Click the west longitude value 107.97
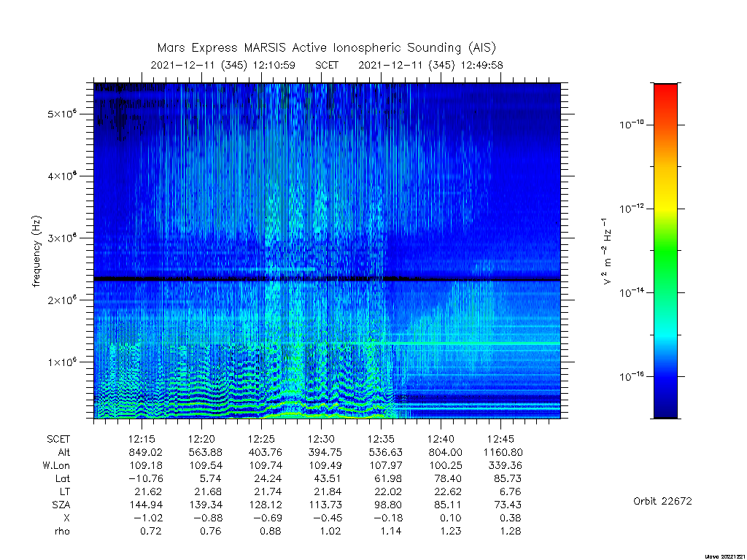Image resolution: width=747 pixels, height=560 pixels. (x=385, y=465)
